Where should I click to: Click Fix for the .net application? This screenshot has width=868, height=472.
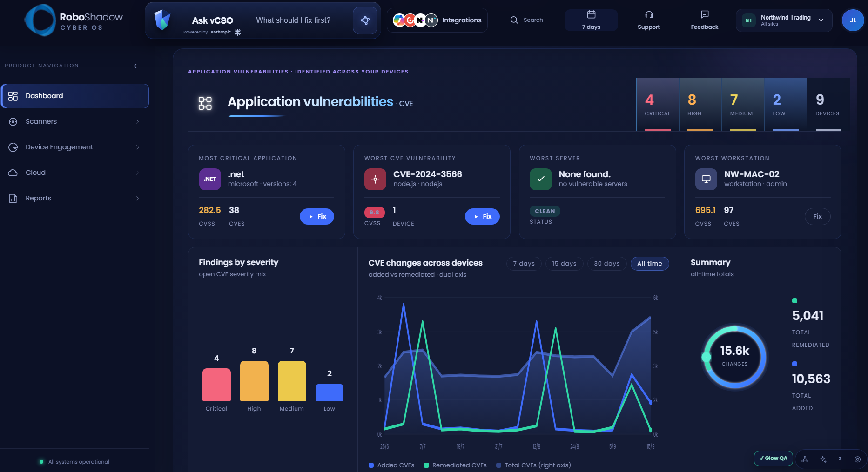pyautogui.click(x=317, y=216)
